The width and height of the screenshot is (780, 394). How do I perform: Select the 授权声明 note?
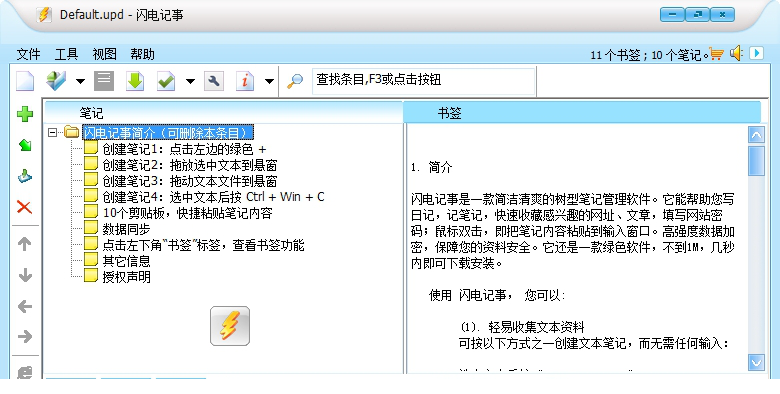[x=126, y=277]
